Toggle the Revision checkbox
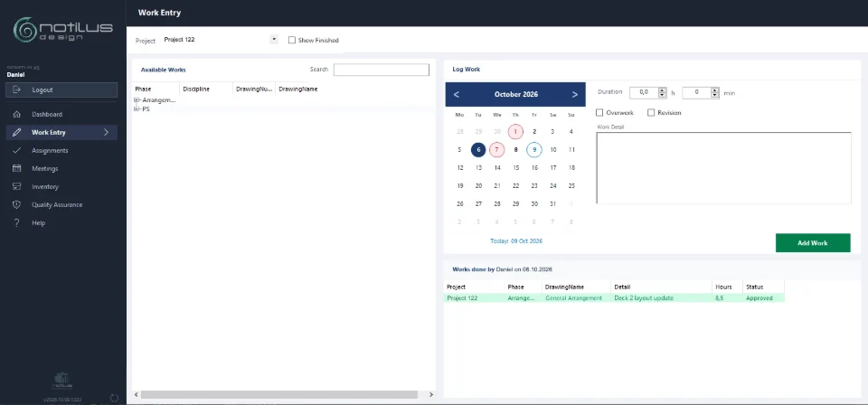Image resolution: width=868 pixels, height=405 pixels. (651, 112)
